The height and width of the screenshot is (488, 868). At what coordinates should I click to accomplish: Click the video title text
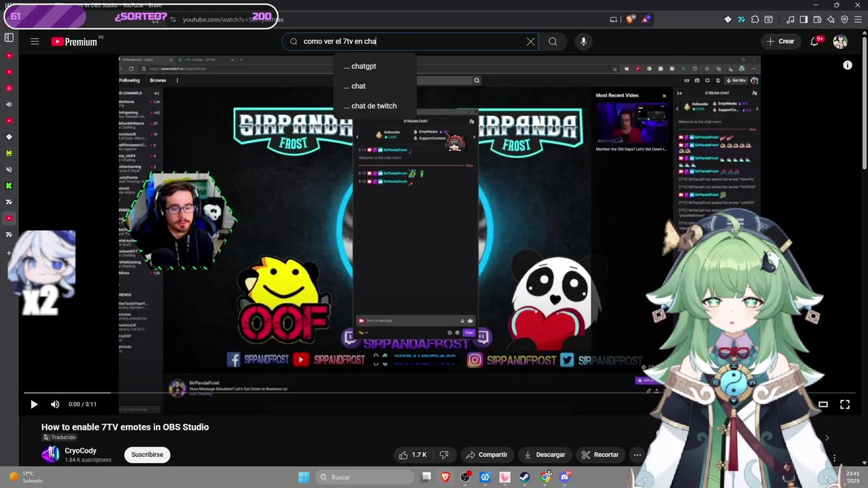click(x=125, y=427)
